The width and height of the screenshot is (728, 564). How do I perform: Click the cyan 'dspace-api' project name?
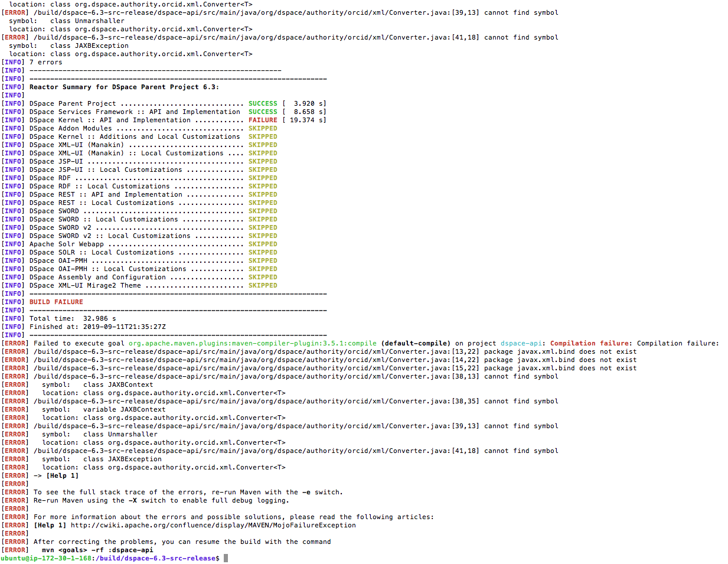(521, 343)
